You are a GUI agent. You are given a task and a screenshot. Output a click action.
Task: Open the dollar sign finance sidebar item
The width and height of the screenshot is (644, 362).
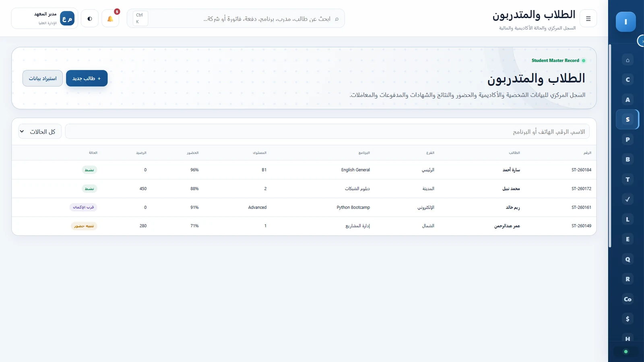point(627,319)
